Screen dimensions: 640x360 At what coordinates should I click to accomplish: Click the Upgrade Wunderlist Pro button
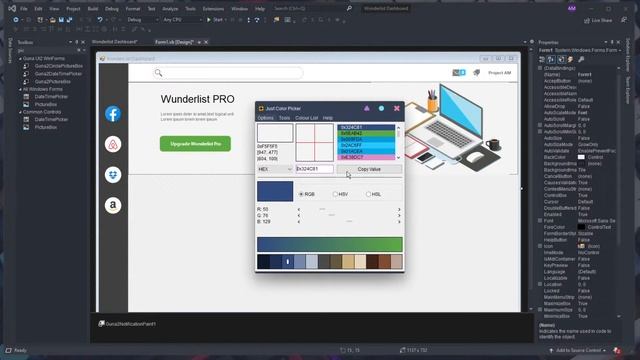point(195,144)
